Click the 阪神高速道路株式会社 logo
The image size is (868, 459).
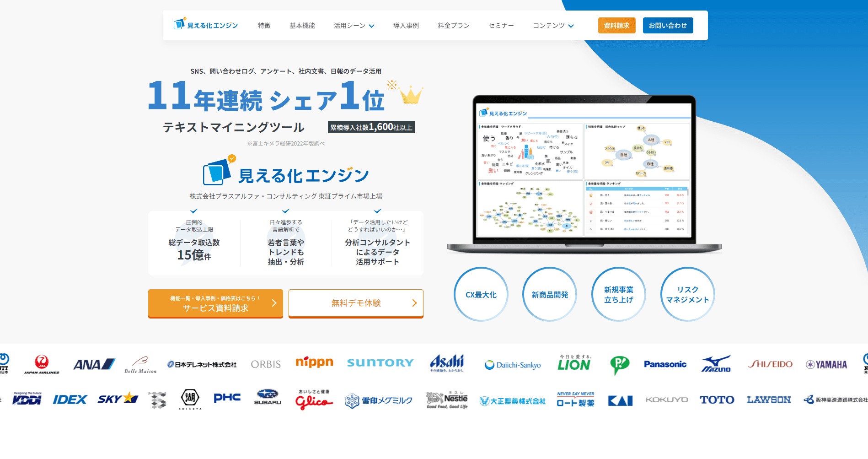(x=836, y=400)
